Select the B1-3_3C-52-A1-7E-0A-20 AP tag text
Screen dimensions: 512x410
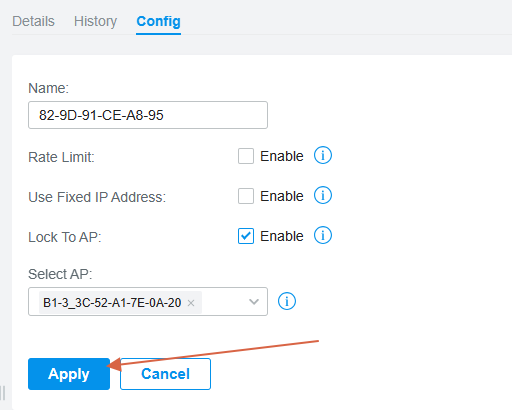112,303
